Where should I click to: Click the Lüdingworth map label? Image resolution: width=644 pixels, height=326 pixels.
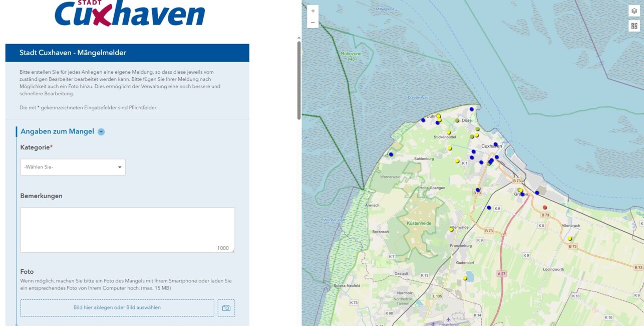tap(554, 269)
